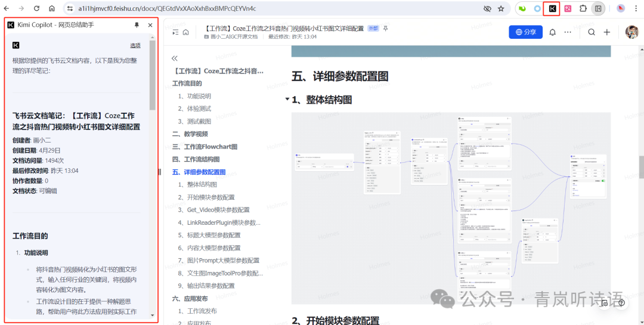Screen dimensions: 644x325
Task: Reload the page with the refresh icon
Action: tap(36, 8)
